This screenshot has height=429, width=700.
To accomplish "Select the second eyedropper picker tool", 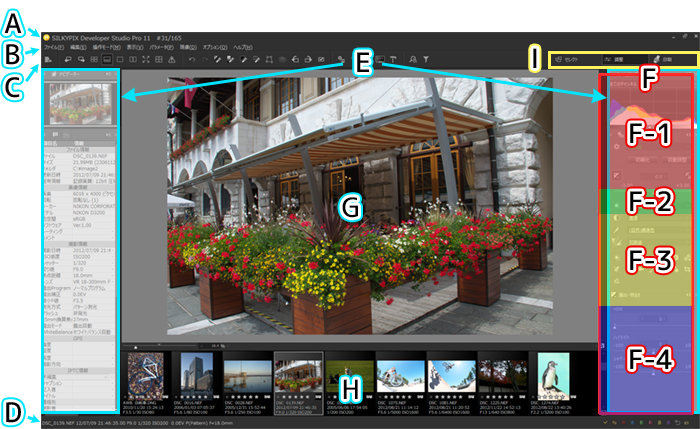I will pos(230,59).
